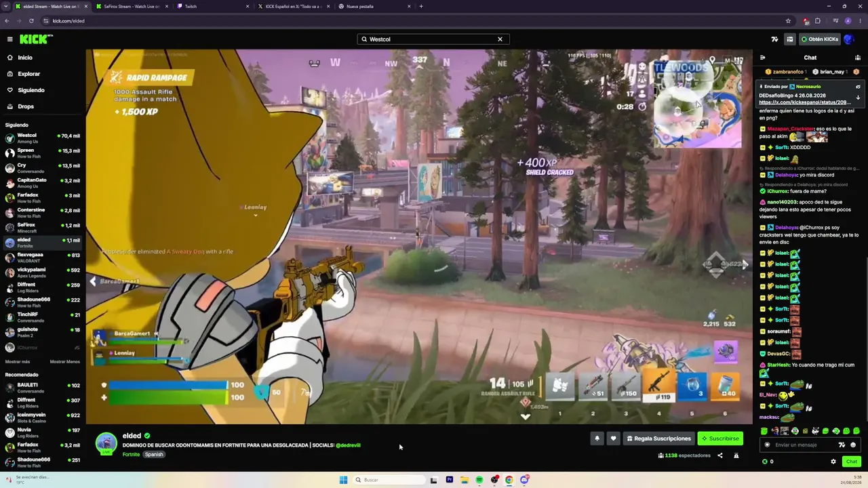Image resolution: width=868 pixels, height=488 pixels.
Task: Open File Explorer from the taskbar
Action: (465, 480)
